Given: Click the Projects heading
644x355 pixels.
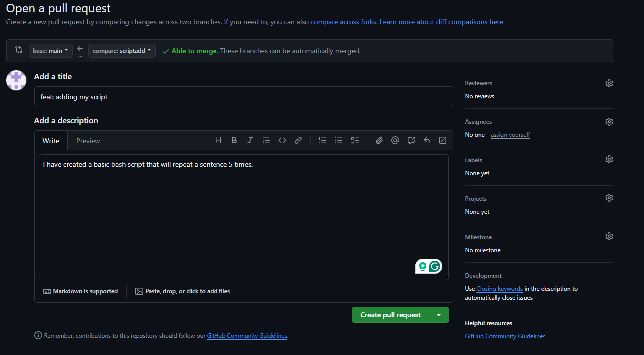Looking at the screenshot, I should pyautogui.click(x=476, y=199).
